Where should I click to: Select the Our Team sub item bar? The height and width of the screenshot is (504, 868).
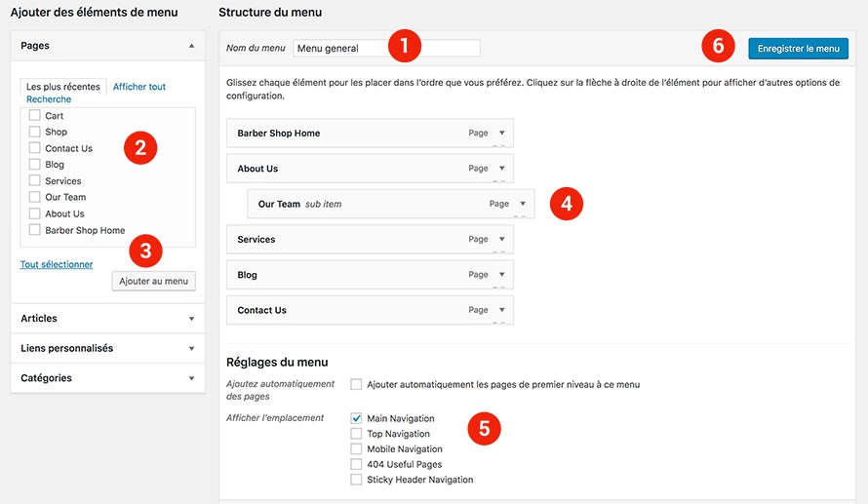point(391,204)
